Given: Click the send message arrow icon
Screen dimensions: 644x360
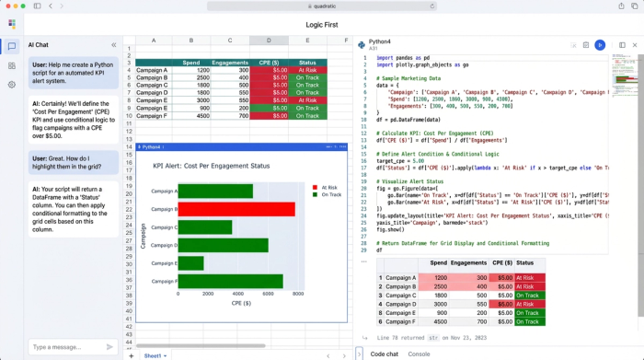Looking at the screenshot, I should click(x=109, y=347).
